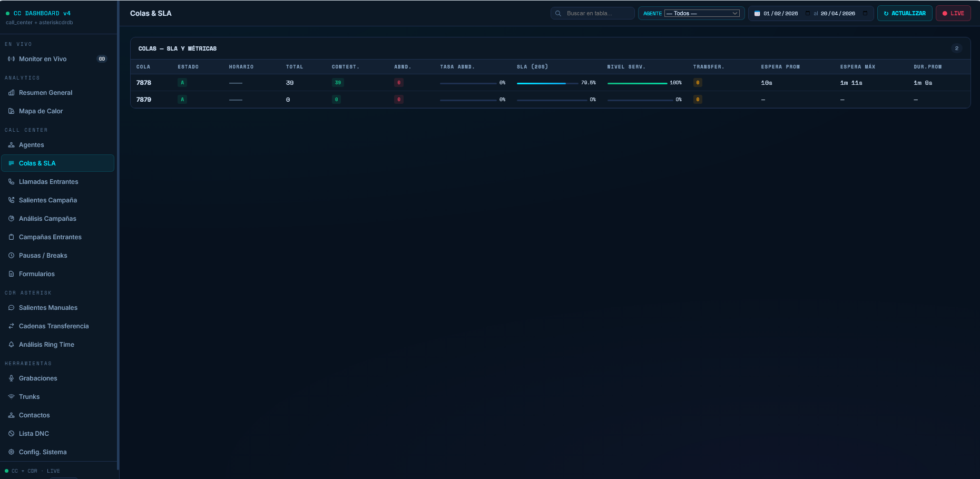The height and width of the screenshot is (479, 980).
Task: Click the Pausas / Breaks clock icon
Action: [11, 256]
